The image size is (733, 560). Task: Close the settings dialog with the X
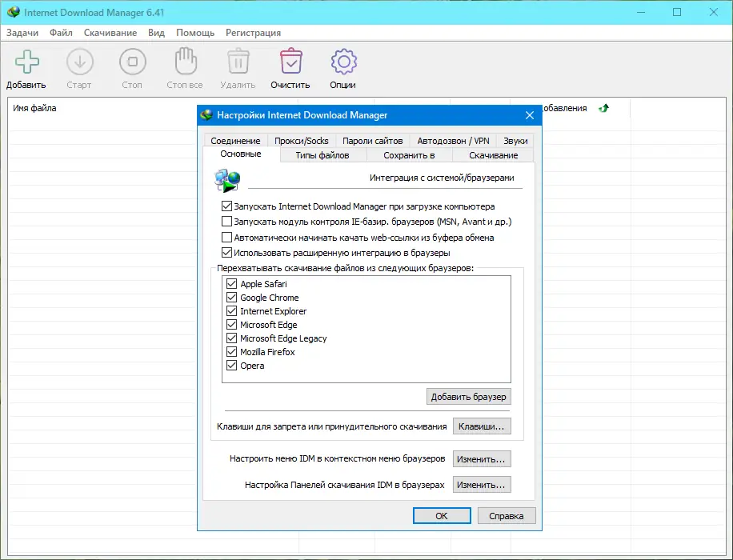click(x=530, y=115)
